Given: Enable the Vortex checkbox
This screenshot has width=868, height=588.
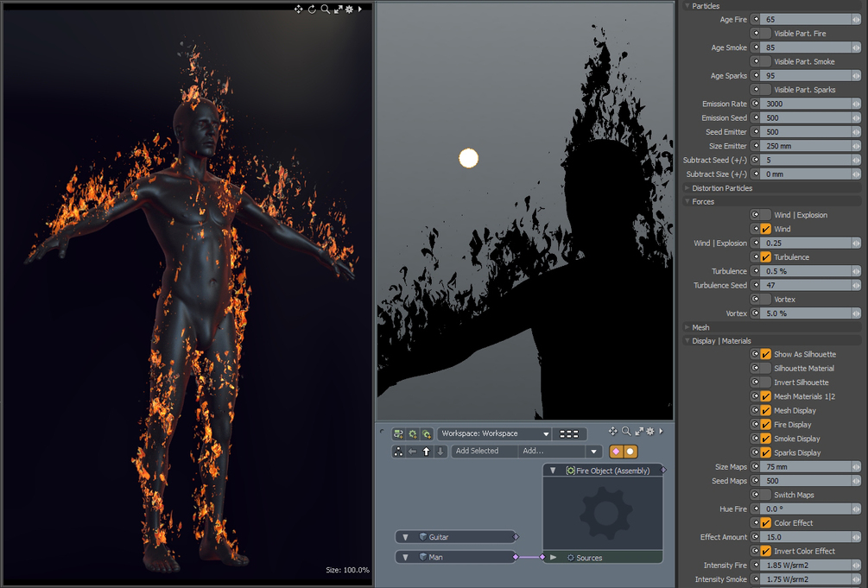Looking at the screenshot, I should (x=765, y=299).
